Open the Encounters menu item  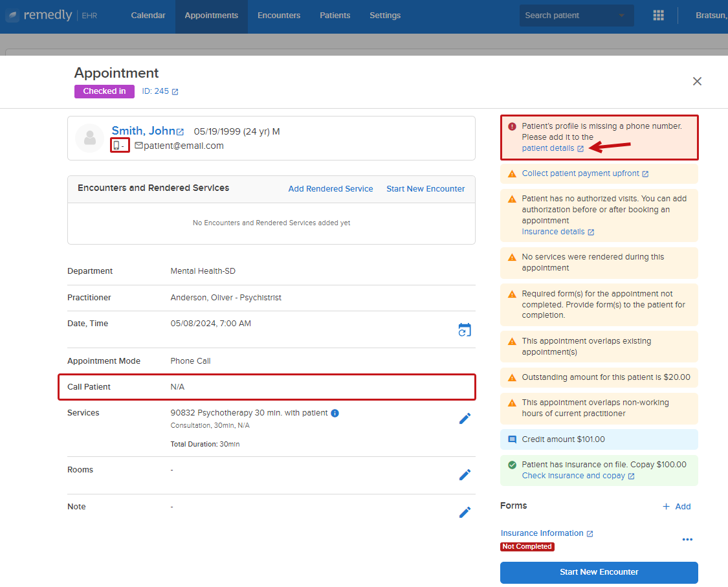click(279, 16)
